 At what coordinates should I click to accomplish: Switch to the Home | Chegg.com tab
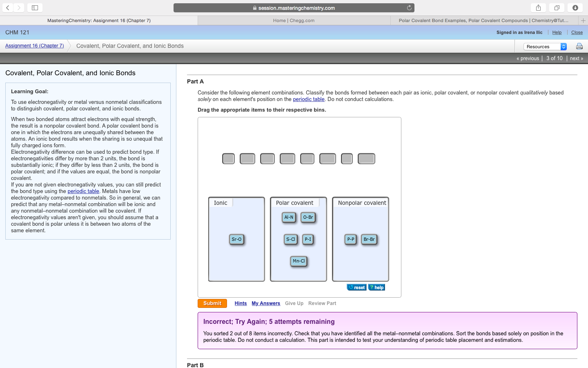click(294, 20)
